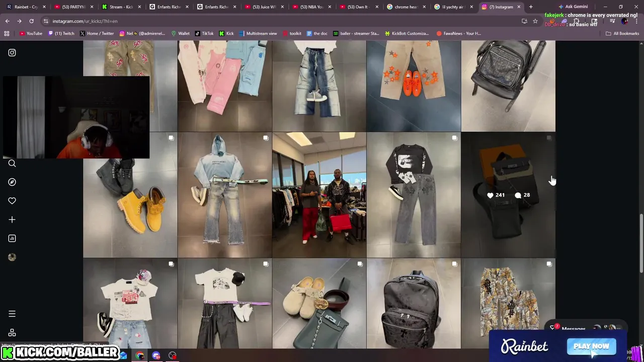Open the Create plus icon in the sidebar
The width and height of the screenshot is (644, 362).
click(12, 220)
